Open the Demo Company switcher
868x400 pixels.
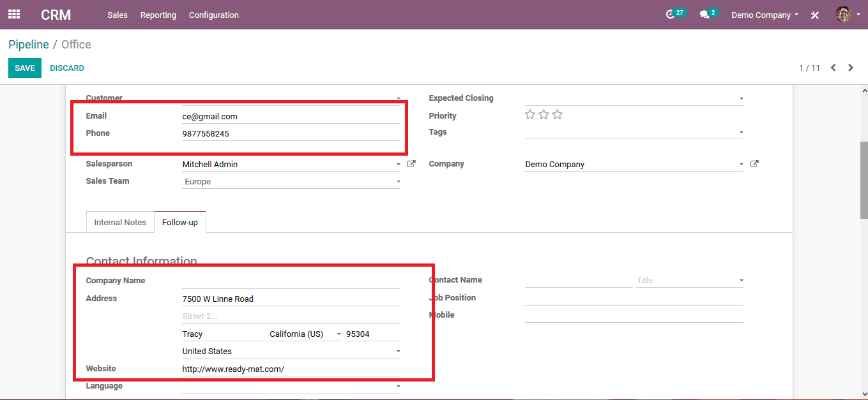click(765, 15)
